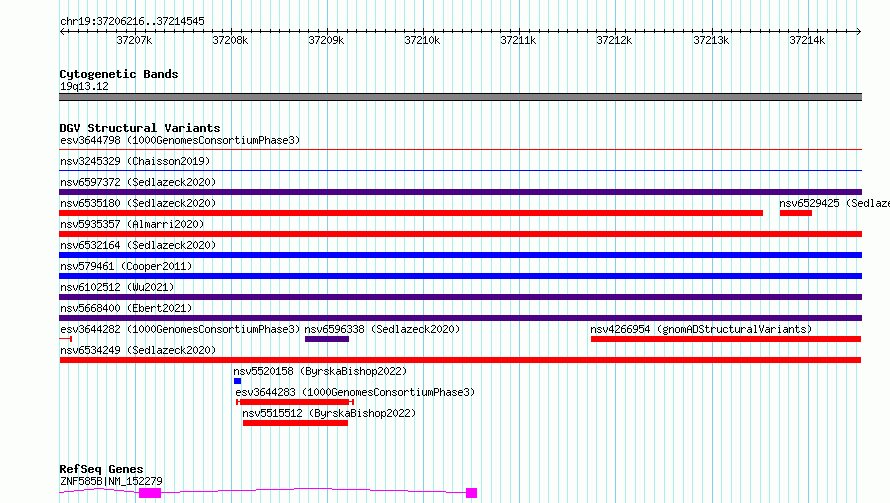890x503 pixels.
Task: Select the nsv5668400 Ebert2021 purple bar
Action: click(460, 318)
